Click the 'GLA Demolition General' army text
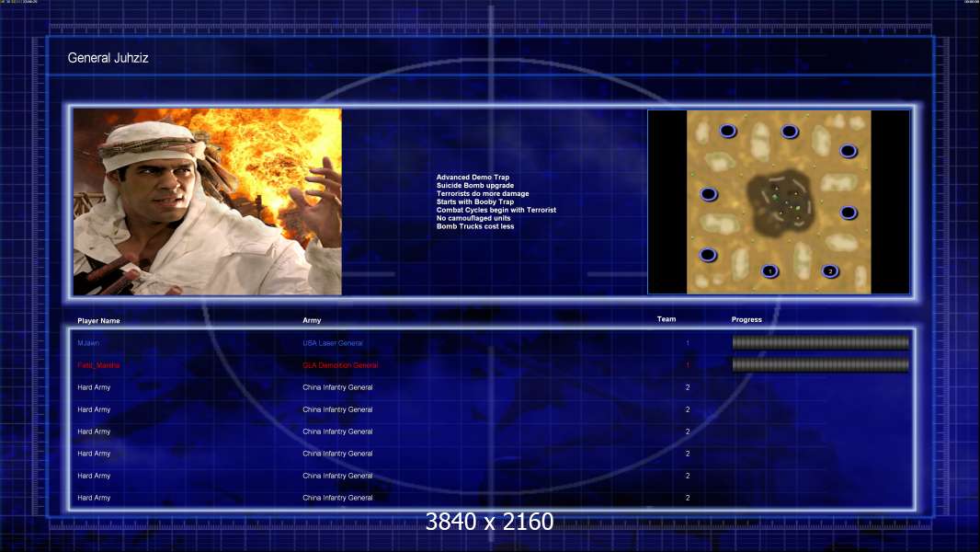The width and height of the screenshot is (980, 552). click(x=341, y=365)
